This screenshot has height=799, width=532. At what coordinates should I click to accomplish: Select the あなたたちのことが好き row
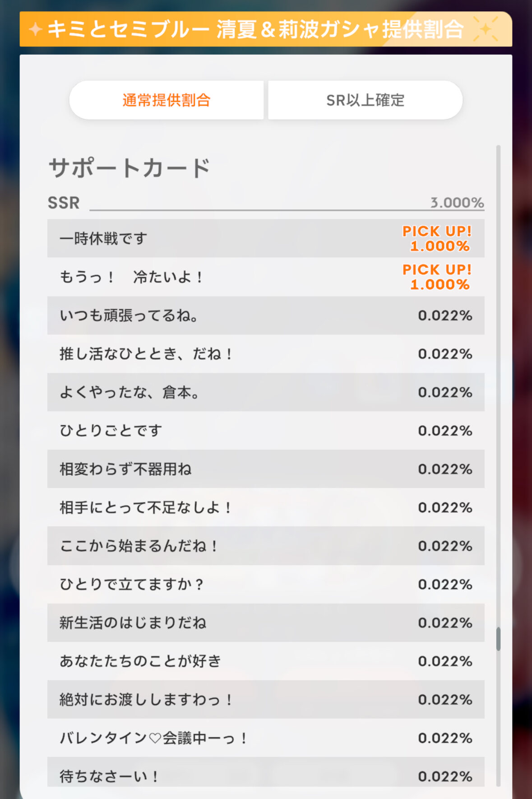tap(266, 661)
